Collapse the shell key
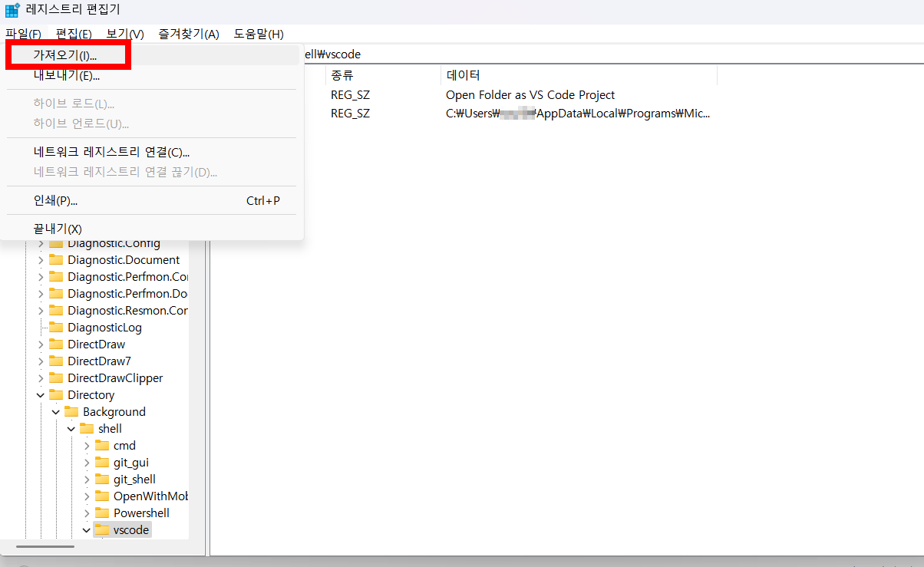The image size is (924, 567). [71, 429]
